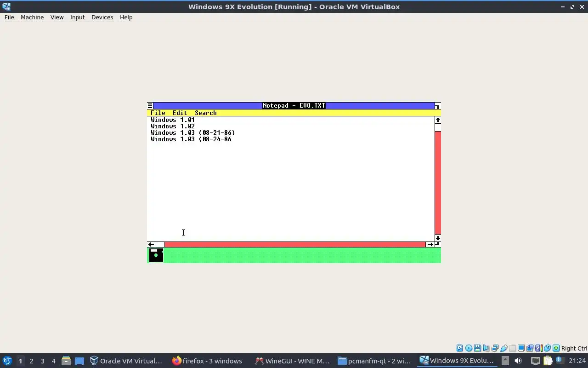Open the clipboard manager tray icon
Image resolution: width=588 pixels, height=368 pixels.
click(548, 361)
